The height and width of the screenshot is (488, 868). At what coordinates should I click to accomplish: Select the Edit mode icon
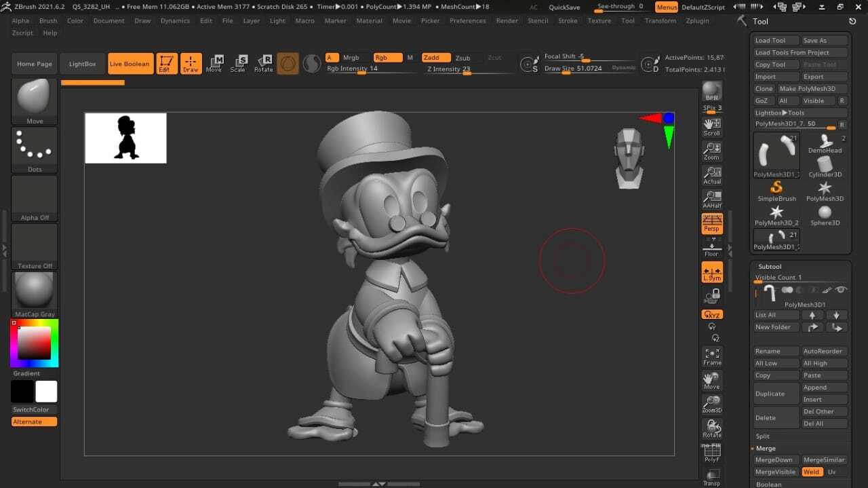tap(167, 64)
